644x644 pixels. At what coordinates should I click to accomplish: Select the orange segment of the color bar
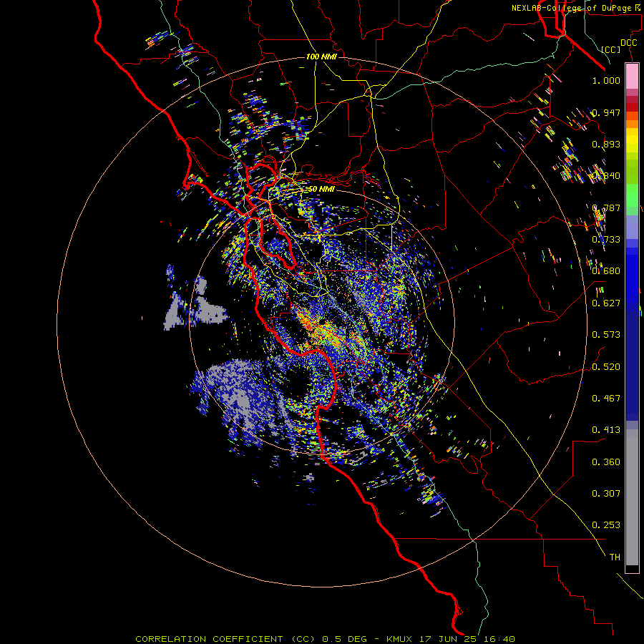(x=632, y=124)
